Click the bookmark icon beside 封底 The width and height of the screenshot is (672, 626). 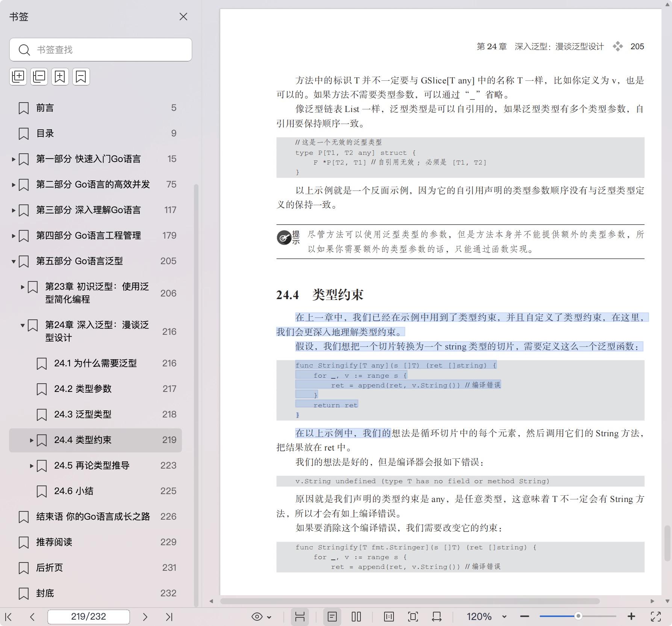pos(24,594)
